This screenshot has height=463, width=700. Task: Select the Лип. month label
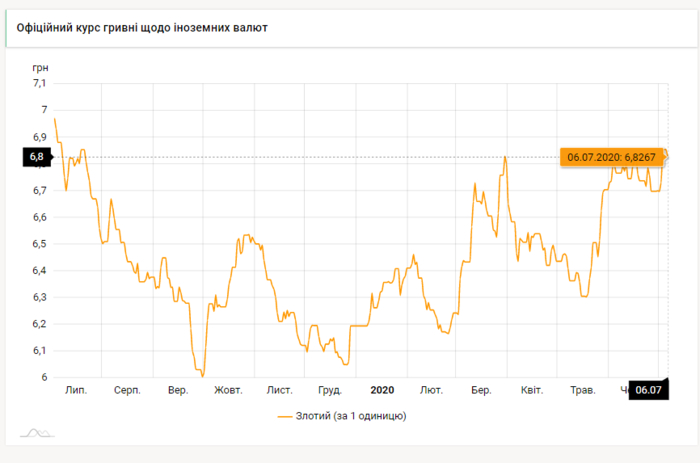(x=76, y=390)
